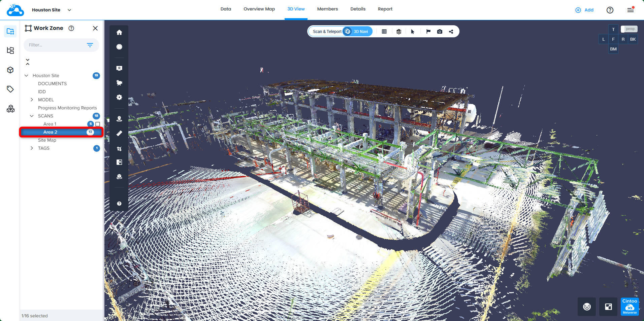Image resolution: width=644 pixels, height=321 pixels.
Task: Click the Add button
Action: click(x=584, y=10)
